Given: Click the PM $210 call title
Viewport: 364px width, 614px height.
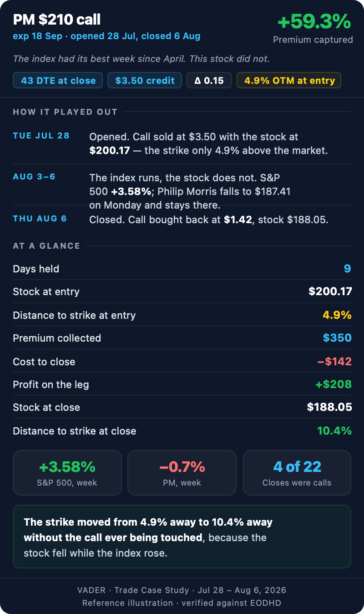Looking at the screenshot, I should (x=57, y=20).
